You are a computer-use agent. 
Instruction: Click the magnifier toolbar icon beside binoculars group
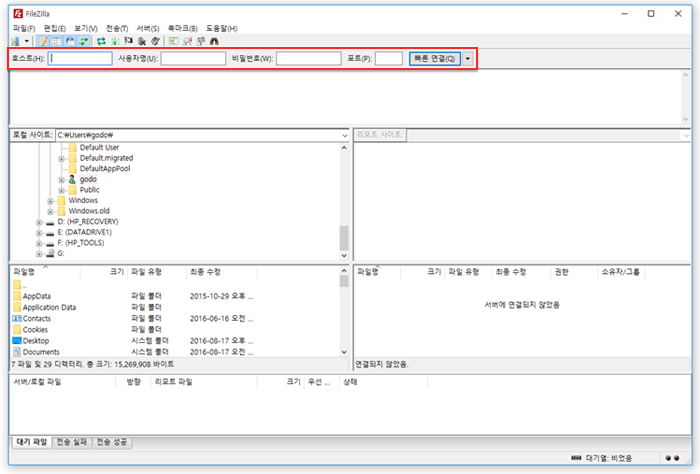click(188, 42)
